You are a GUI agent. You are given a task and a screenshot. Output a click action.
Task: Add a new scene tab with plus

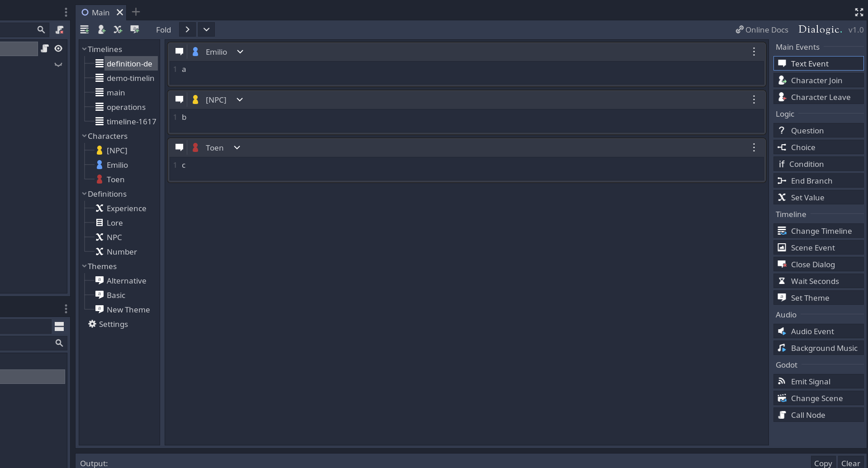coord(136,12)
